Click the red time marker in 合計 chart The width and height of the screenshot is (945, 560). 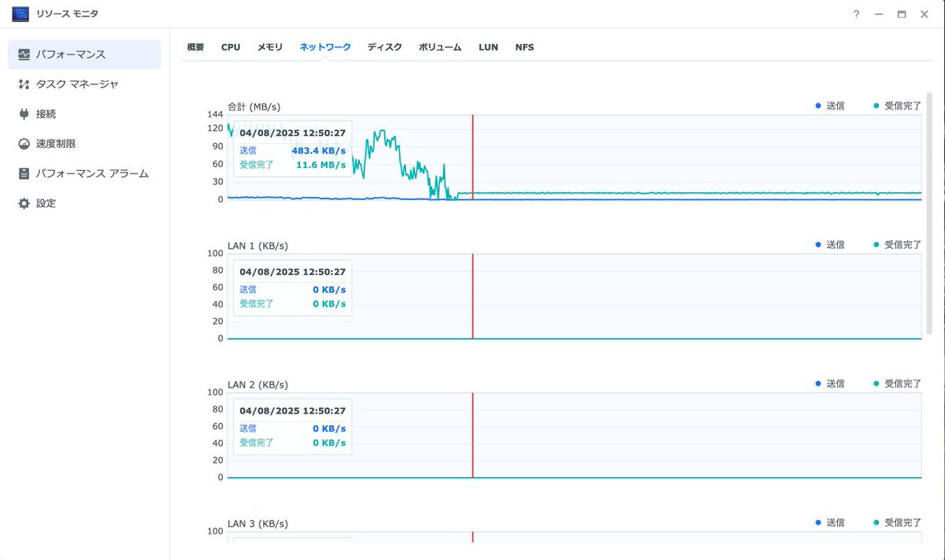tap(472, 157)
